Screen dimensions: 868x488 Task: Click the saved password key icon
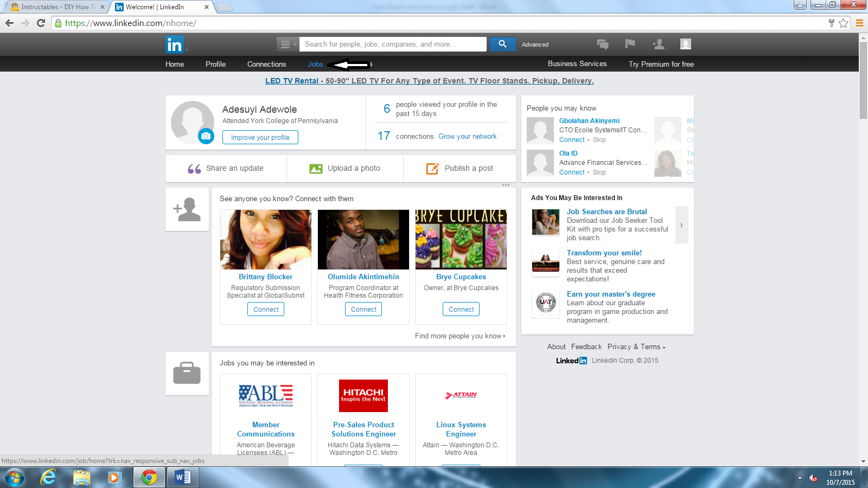[831, 23]
